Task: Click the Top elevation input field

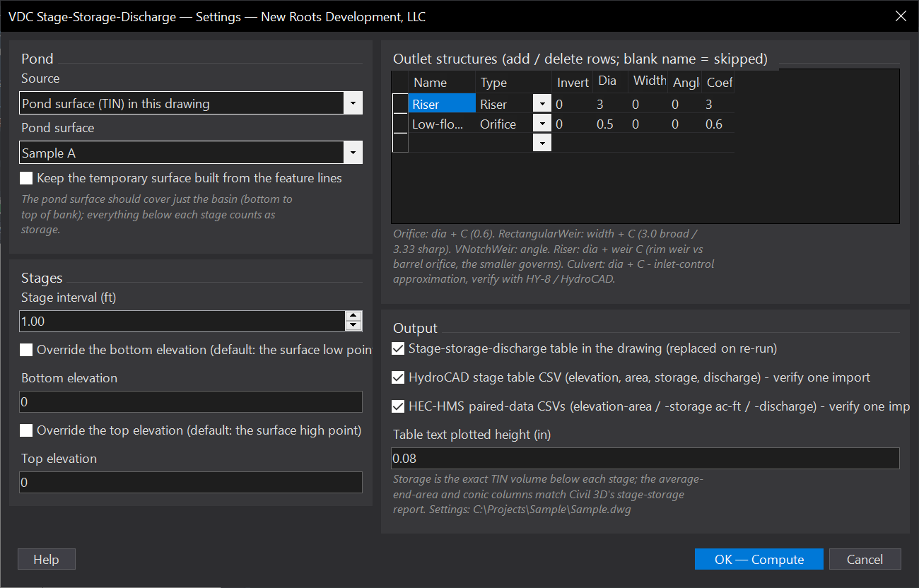Action: coord(191,482)
